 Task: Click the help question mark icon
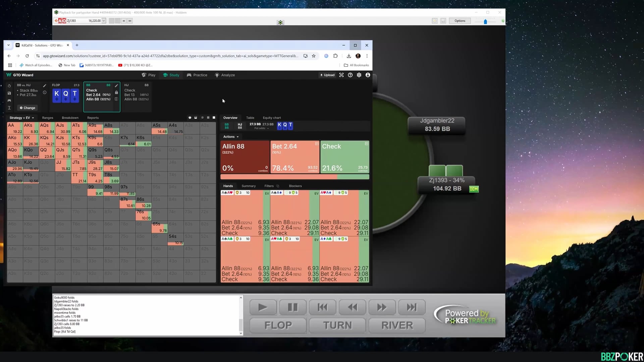(x=350, y=75)
